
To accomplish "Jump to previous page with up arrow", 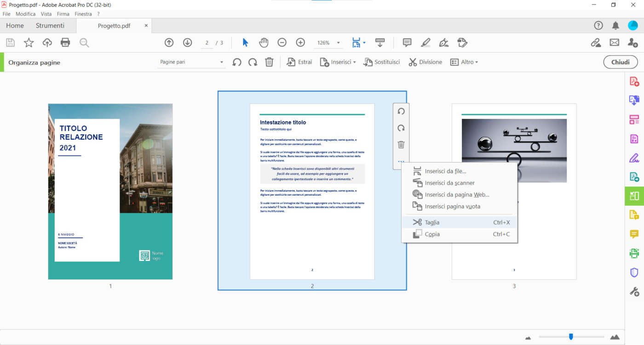I will 169,42.
